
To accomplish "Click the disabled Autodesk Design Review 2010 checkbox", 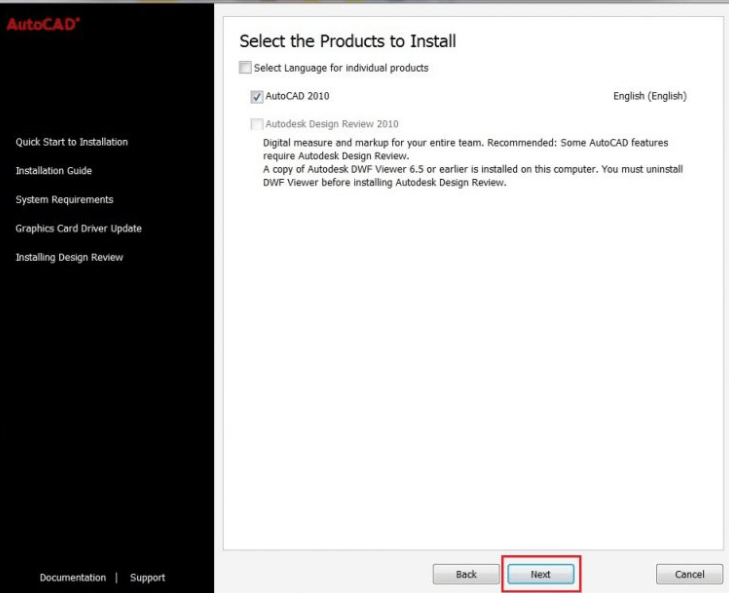I will click(x=257, y=124).
